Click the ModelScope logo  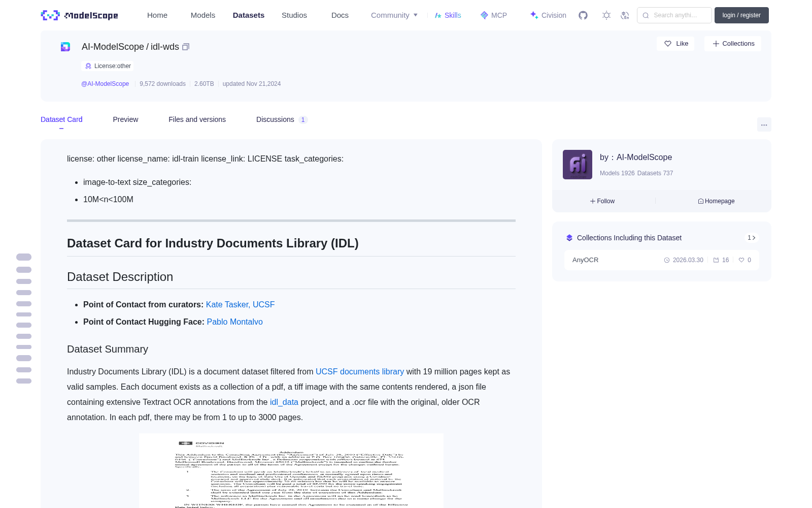pyautogui.click(x=80, y=15)
